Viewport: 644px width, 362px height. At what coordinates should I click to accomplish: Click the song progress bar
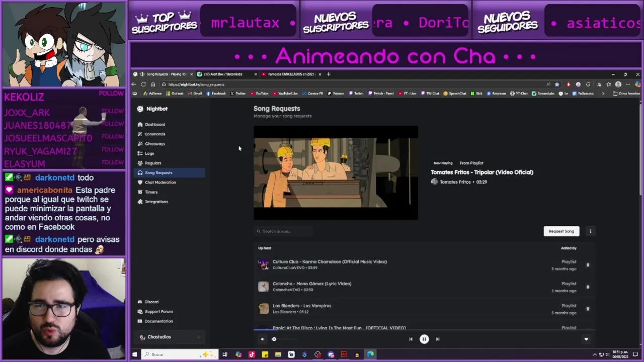coord(424,330)
